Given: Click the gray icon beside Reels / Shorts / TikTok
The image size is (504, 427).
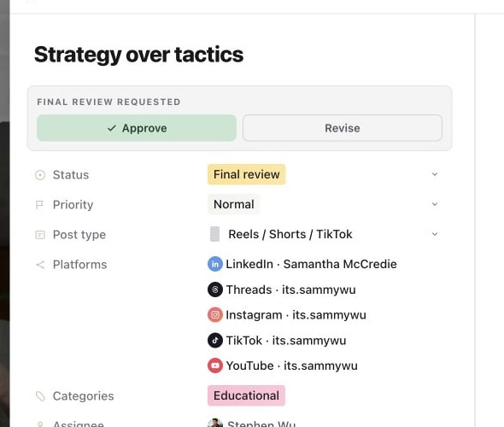Looking at the screenshot, I should click(214, 234).
